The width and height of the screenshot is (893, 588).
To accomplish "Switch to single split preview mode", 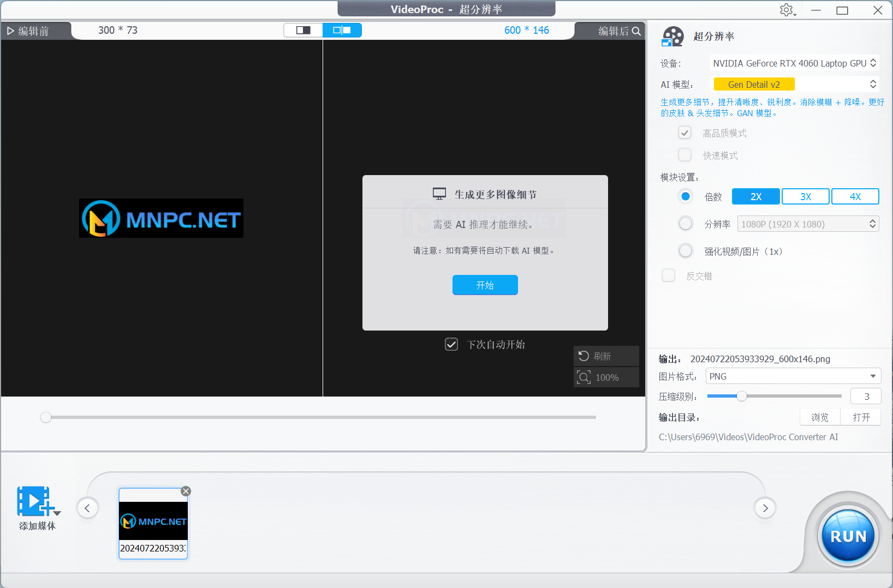I will (303, 30).
